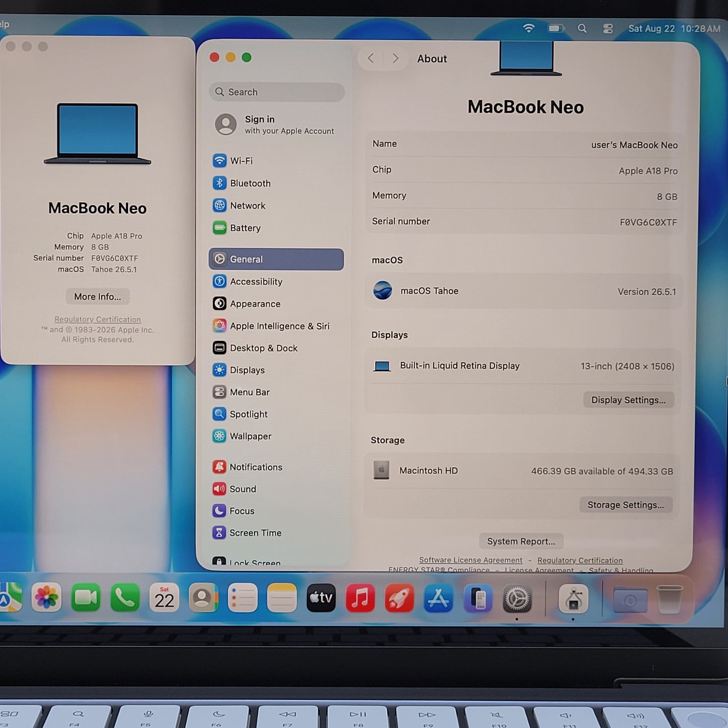Open Calendar in the Dock
Screen dimensions: 728x728
click(164, 598)
